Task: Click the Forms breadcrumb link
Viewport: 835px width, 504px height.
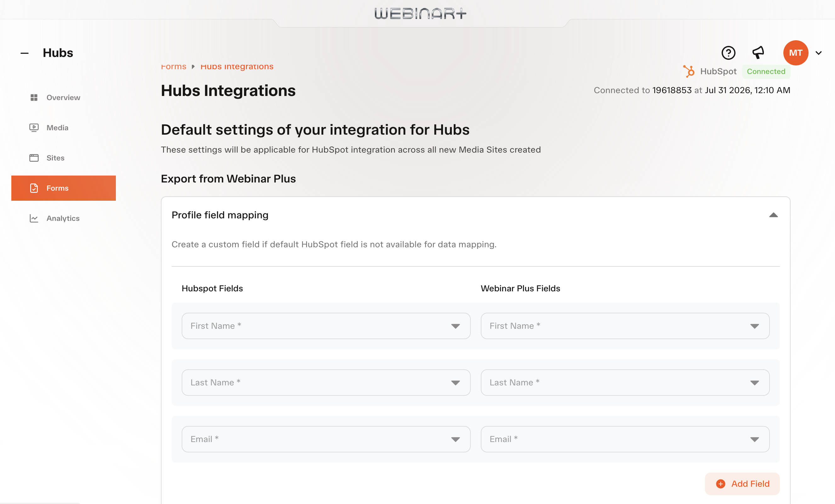Action: point(173,66)
